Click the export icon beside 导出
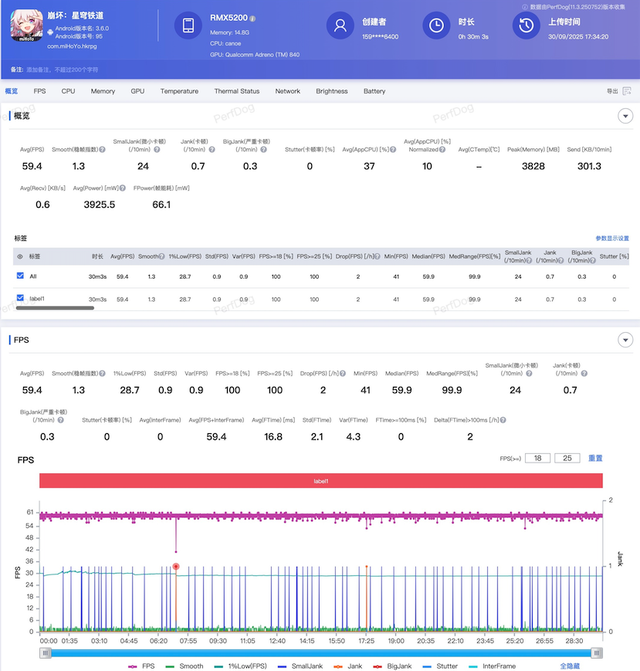The width and height of the screenshot is (640, 671). tap(627, 91)
